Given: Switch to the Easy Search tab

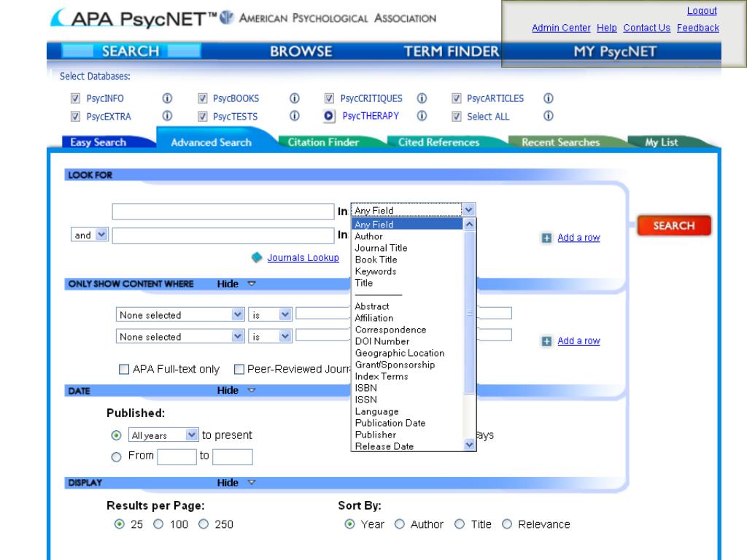Looking at the screenshot, I should point(98,142).
